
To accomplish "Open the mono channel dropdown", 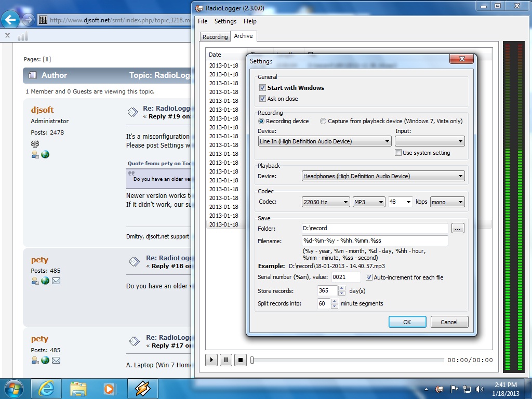I will click(x=447, y=202).
